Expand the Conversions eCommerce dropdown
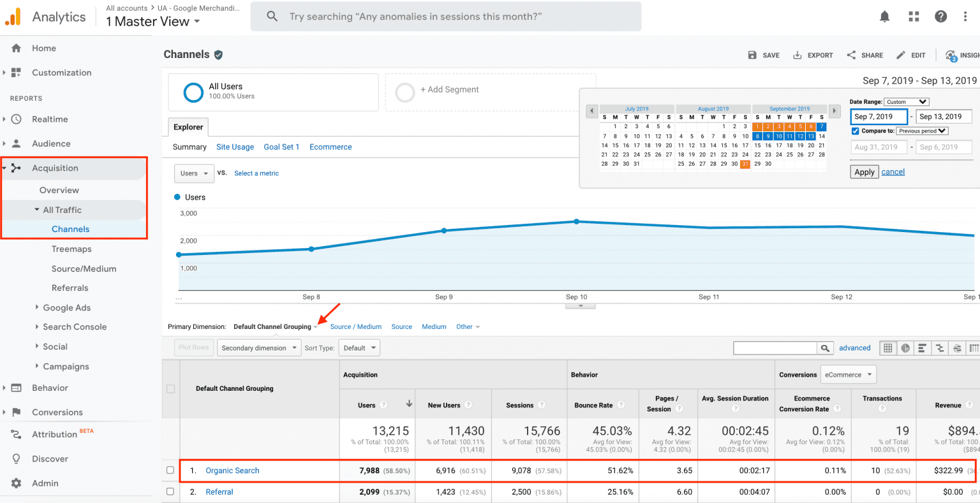 (848, 374)
